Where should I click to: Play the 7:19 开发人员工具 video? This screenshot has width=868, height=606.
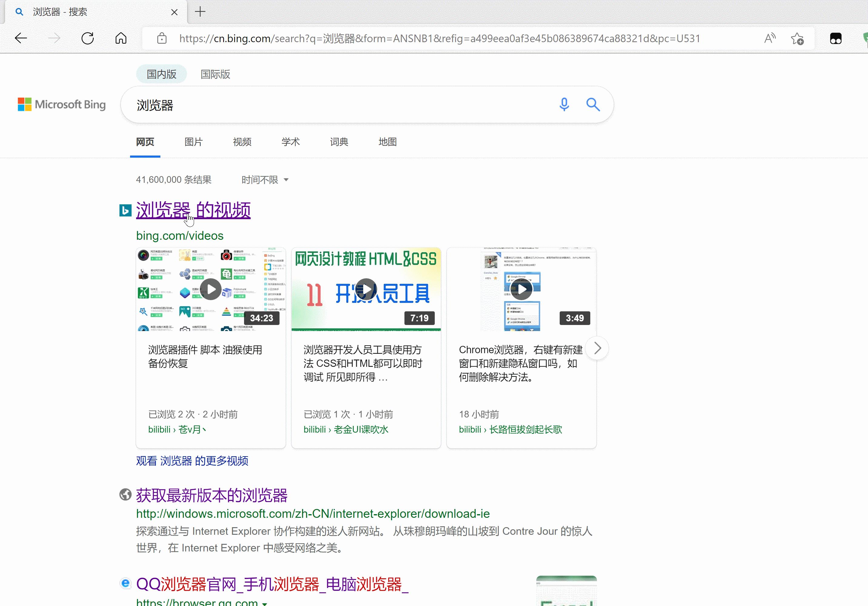point(366,289)
